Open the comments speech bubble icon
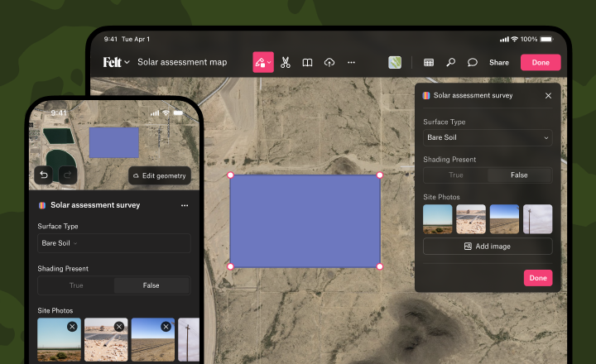Image resolution: width=596 pixels, height=364 pixels. tap(473, 62)
